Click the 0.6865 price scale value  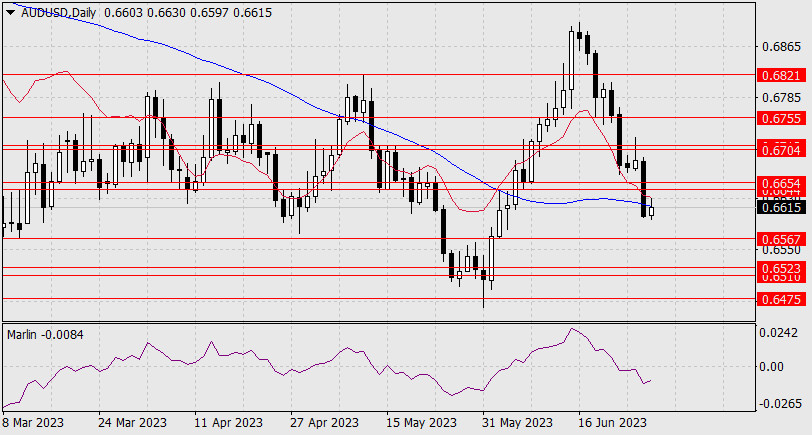tap(781, 47)
